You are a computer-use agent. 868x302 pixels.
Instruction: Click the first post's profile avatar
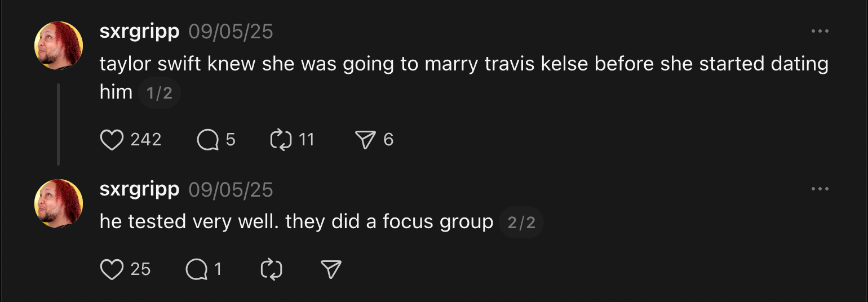click(59, 46)
